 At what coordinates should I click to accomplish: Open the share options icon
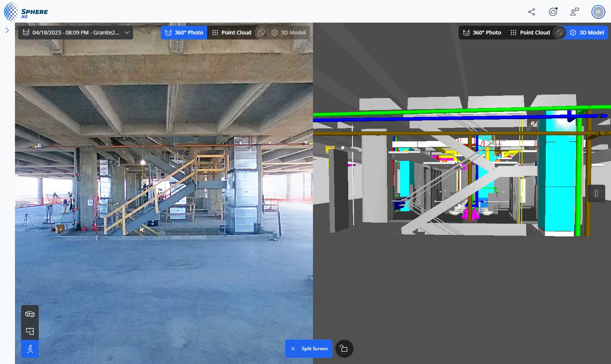[532, 12]
